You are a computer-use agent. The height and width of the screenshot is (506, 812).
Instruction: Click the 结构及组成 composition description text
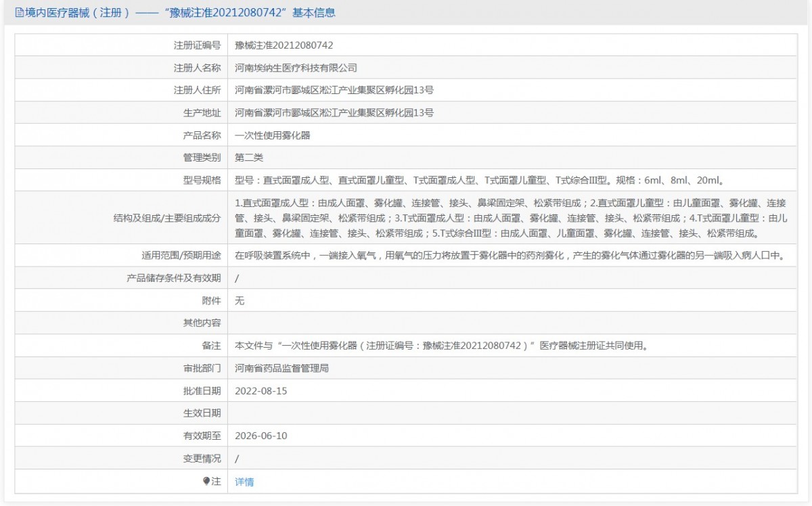point(511,218)
